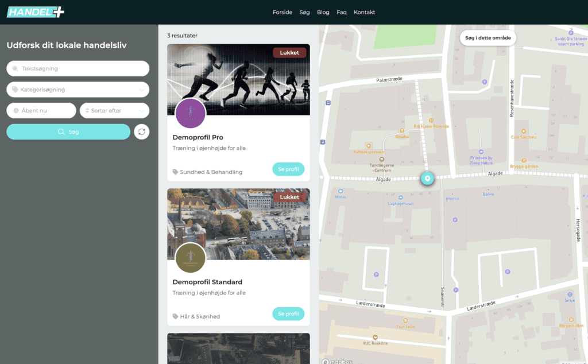Open the Kategorisøgning dropdown
588x364 pixels.
pyautogui.click(x=78, y=90)
